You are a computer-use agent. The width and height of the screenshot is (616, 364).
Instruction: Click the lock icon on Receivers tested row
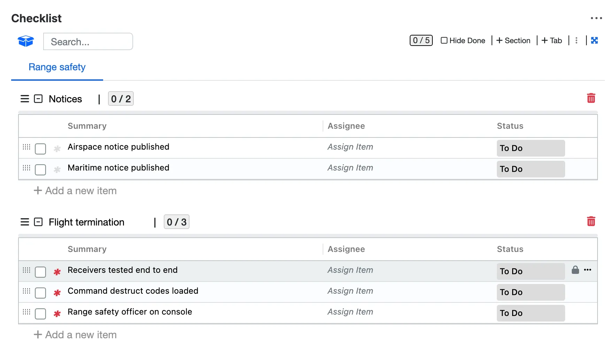point(575,270)
